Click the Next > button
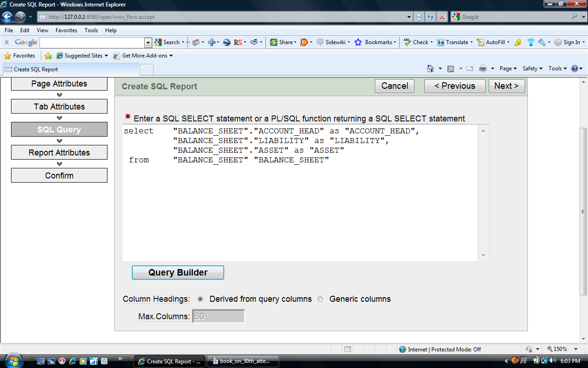588x368 pixels. coord(506,86)
